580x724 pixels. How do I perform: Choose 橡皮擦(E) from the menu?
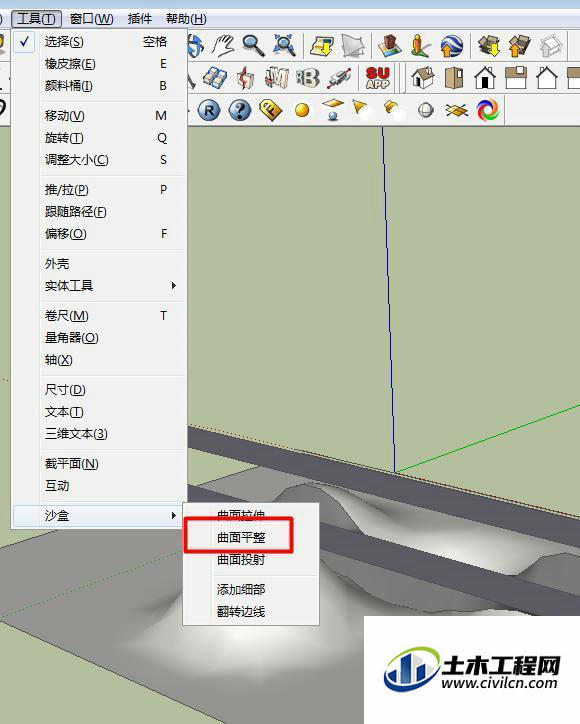99,64
